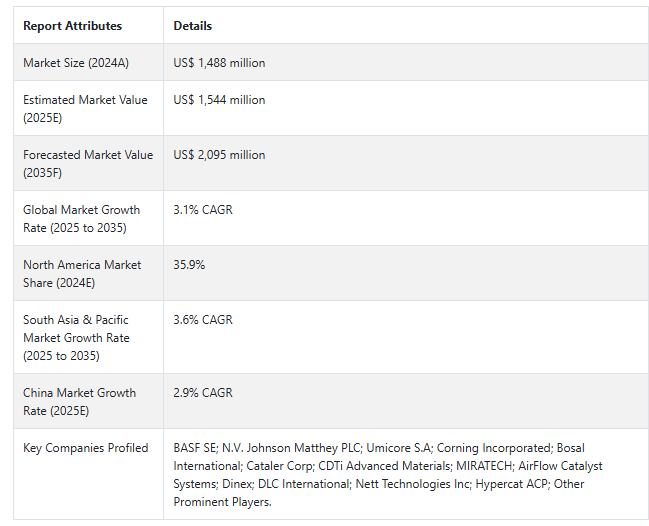Screen dimensions: 649x526
Task: Click the 2.9% CAGR value
Action: coord(203,393)
